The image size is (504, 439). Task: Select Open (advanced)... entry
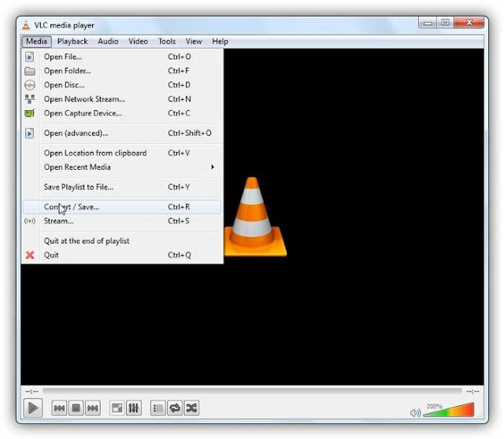[122, 133]
